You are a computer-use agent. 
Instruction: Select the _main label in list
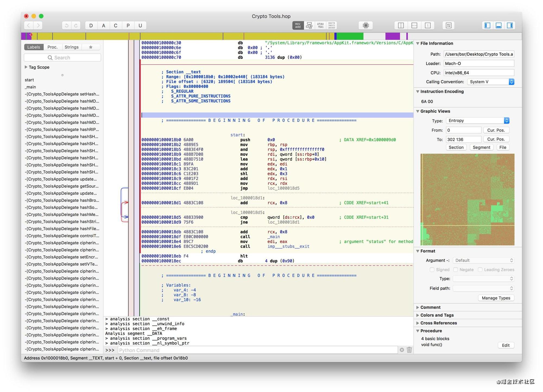click(x=30, y=87)
